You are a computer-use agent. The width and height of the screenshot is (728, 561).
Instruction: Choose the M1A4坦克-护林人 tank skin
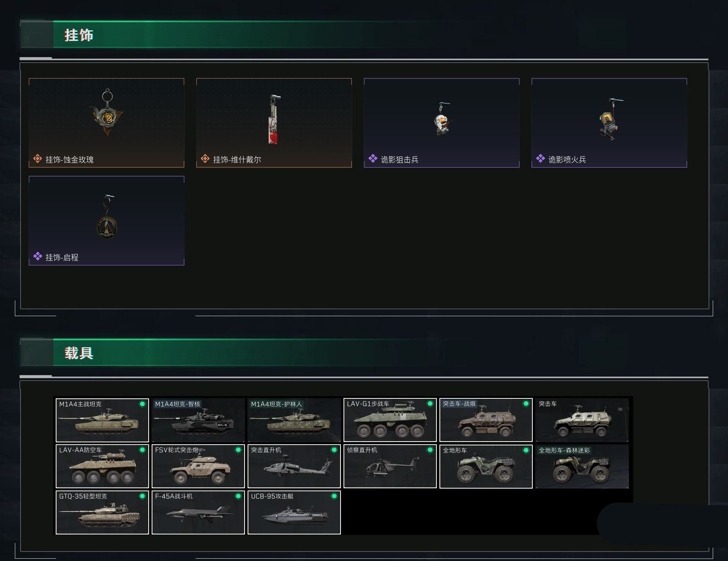point(294,420)
